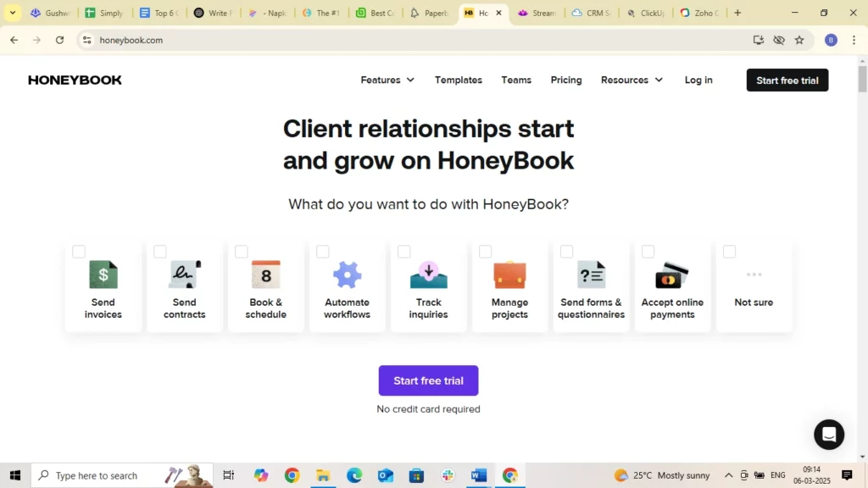868x488 pixels.
Task: Check the Track inquiries checkbox
Action: 404,251
